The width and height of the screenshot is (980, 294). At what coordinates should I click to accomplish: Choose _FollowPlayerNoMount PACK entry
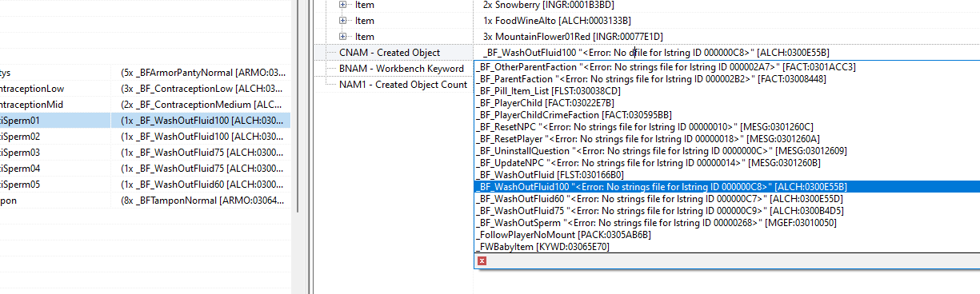click(563, 235)
